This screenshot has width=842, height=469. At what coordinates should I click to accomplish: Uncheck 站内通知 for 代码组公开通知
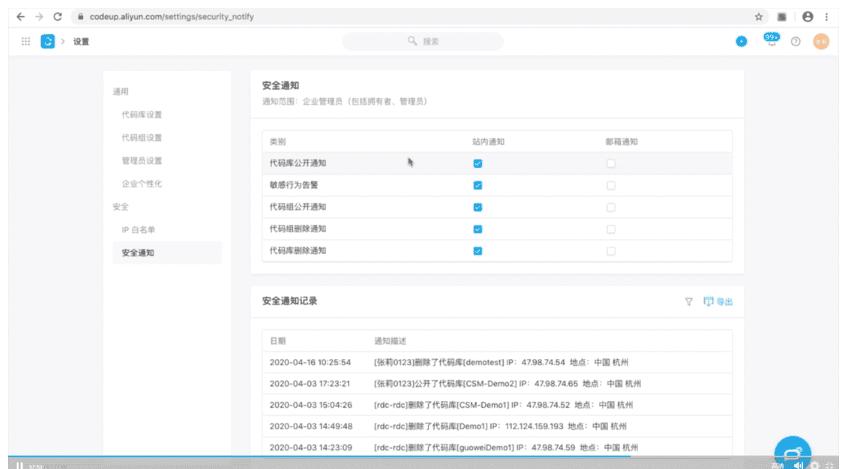[x=477, y=207]
